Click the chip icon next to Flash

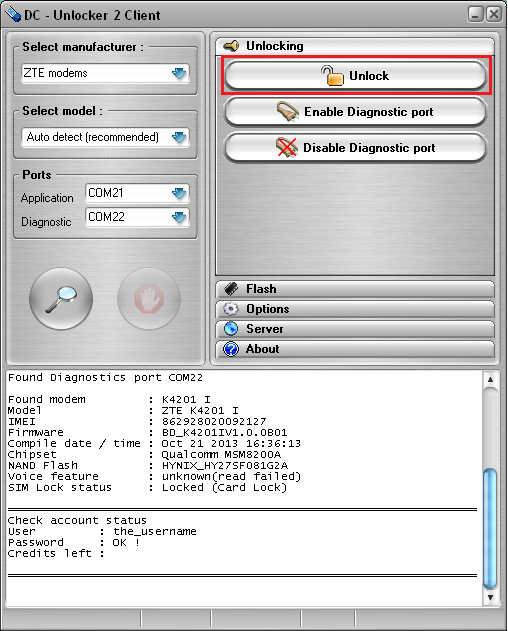tap(231, 289)
